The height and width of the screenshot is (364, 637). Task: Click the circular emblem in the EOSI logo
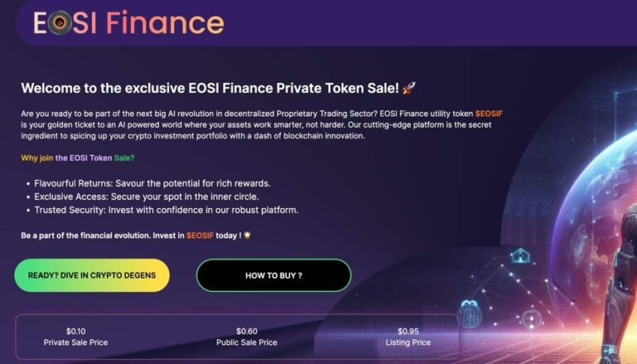(58, 23)
